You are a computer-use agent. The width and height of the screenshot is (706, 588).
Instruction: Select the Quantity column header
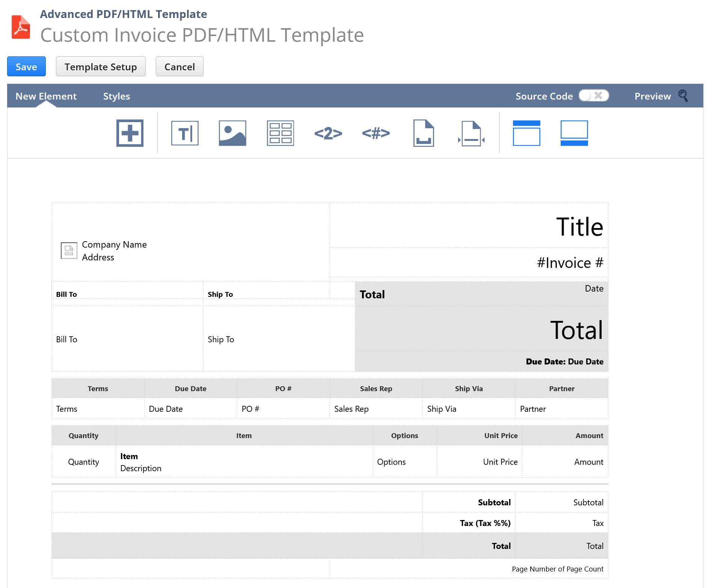point(84,435)
